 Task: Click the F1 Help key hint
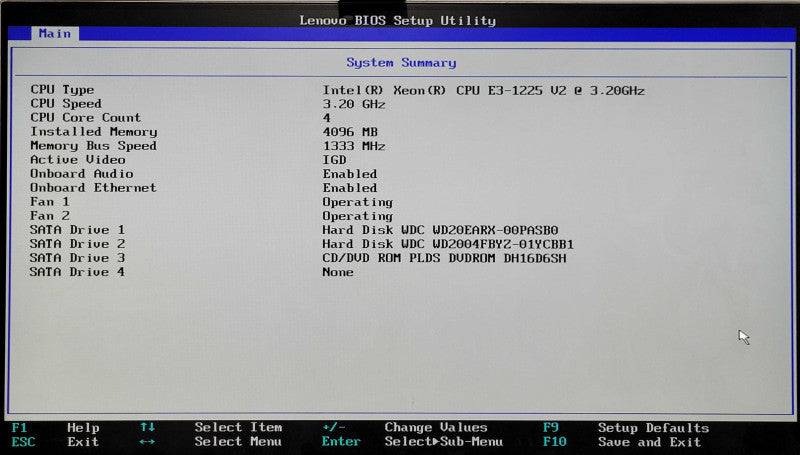(x=55, y=427)
